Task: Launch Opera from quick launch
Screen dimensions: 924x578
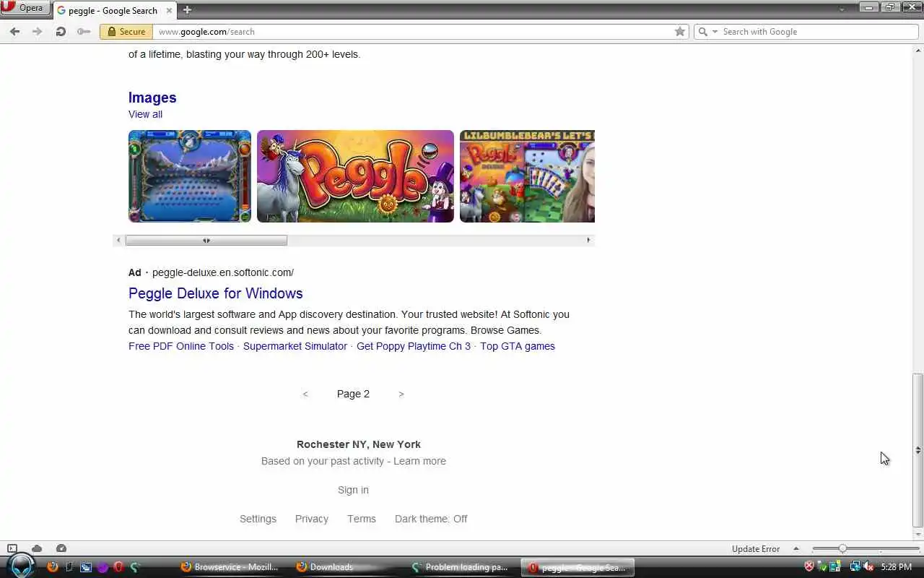Action: coord(118,567)
